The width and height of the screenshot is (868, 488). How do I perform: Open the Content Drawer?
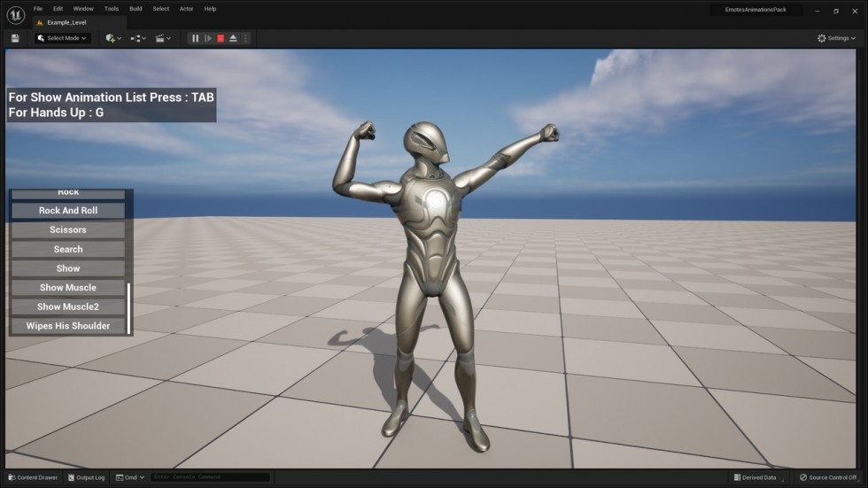33,477
